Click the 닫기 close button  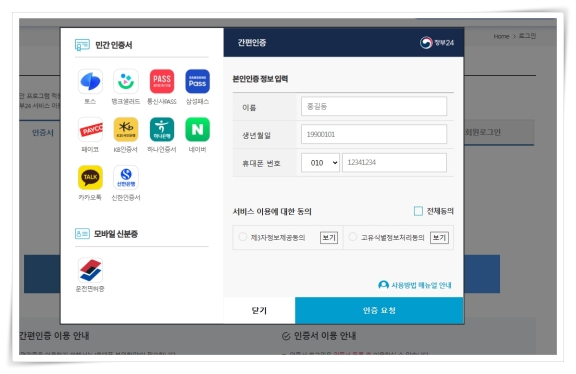pyautogui.click(x=259, y=310)
